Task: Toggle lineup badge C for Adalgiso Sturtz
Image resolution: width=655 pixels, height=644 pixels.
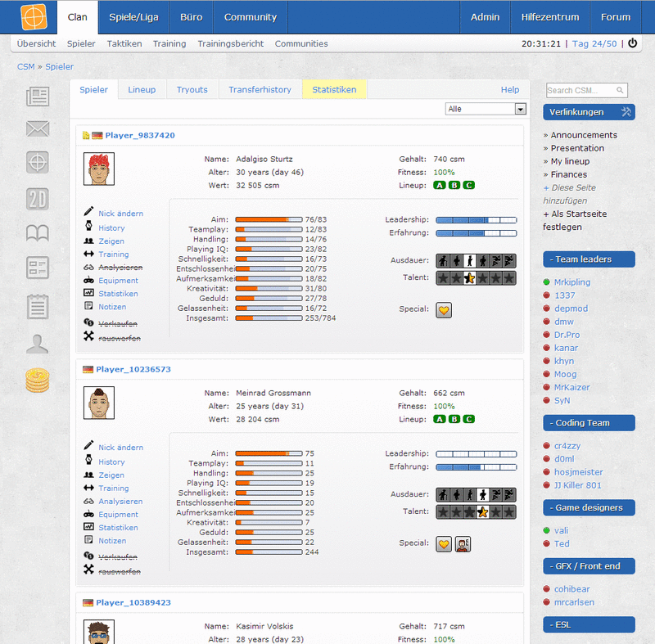Action: click(468, 186)
